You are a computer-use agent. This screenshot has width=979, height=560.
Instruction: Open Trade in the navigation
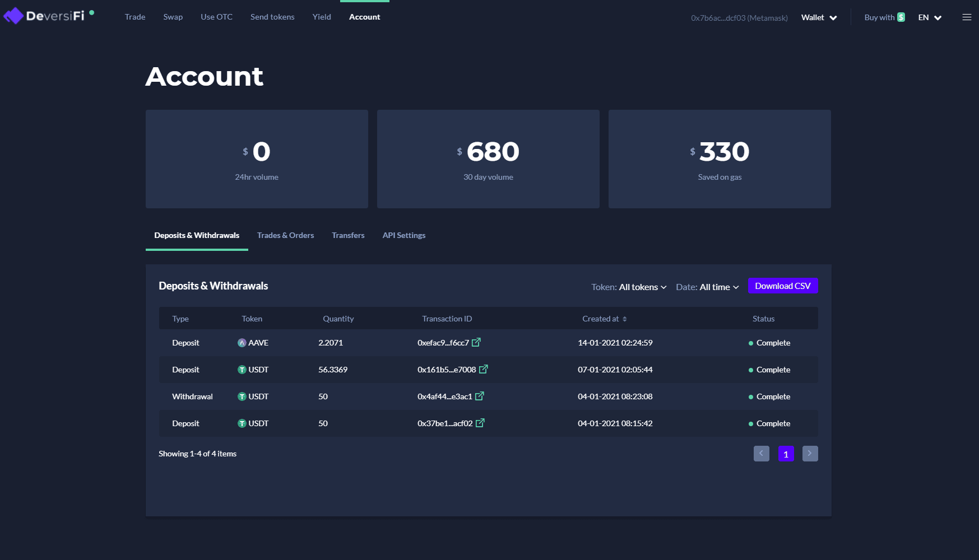(135, 17)
